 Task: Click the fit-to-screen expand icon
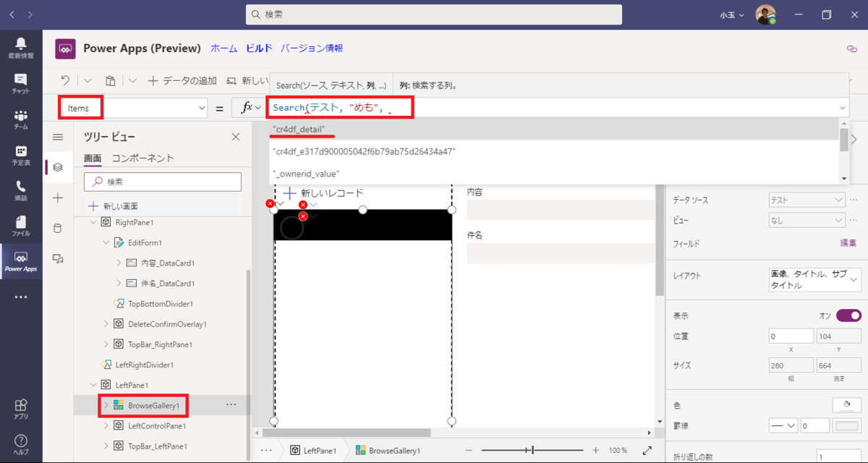647,450
